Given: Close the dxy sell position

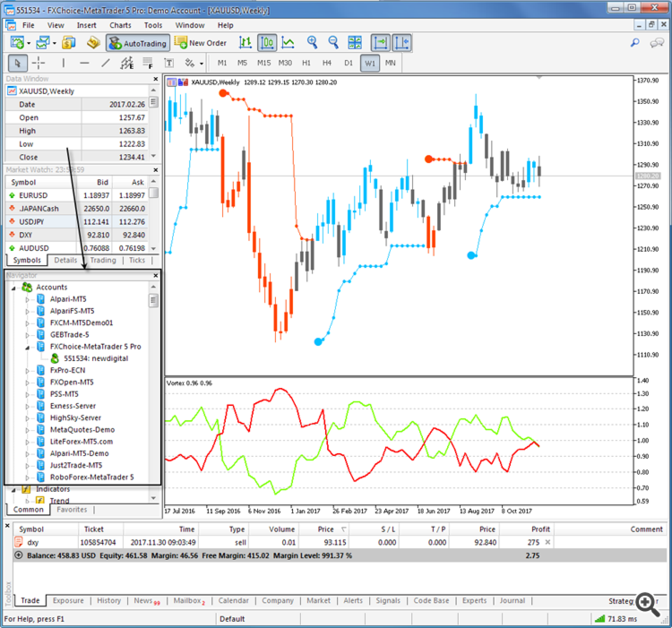Looking at the screenshot, I should [547, 542].
